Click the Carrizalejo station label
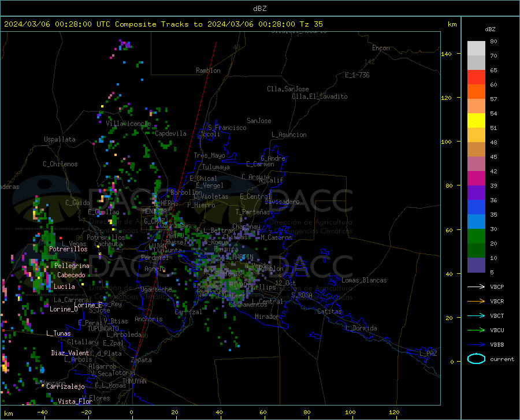520x420 pixels. point(65,386)
